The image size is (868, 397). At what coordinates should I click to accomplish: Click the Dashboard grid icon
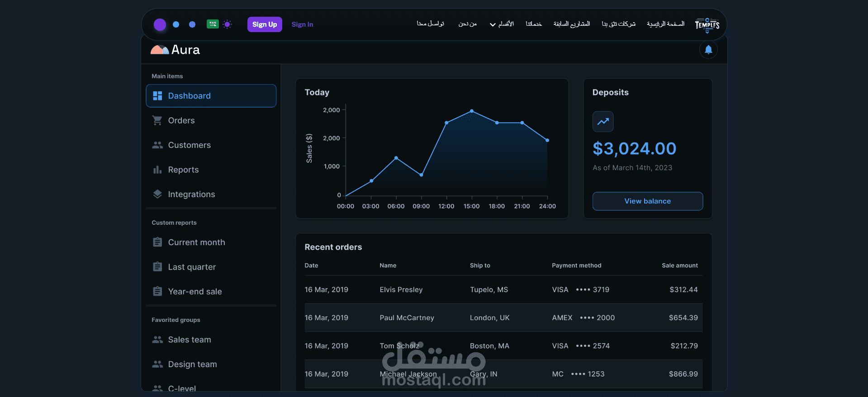click(x=157, y=96)
